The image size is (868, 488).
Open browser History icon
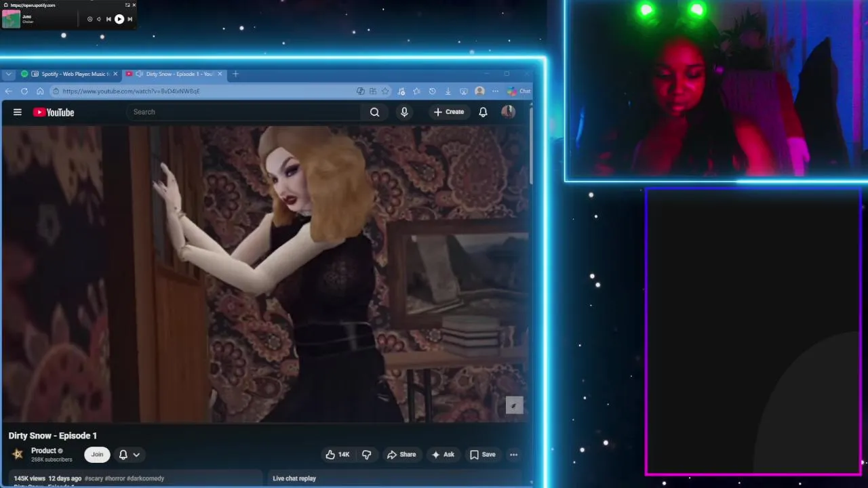tap(432, 91)
